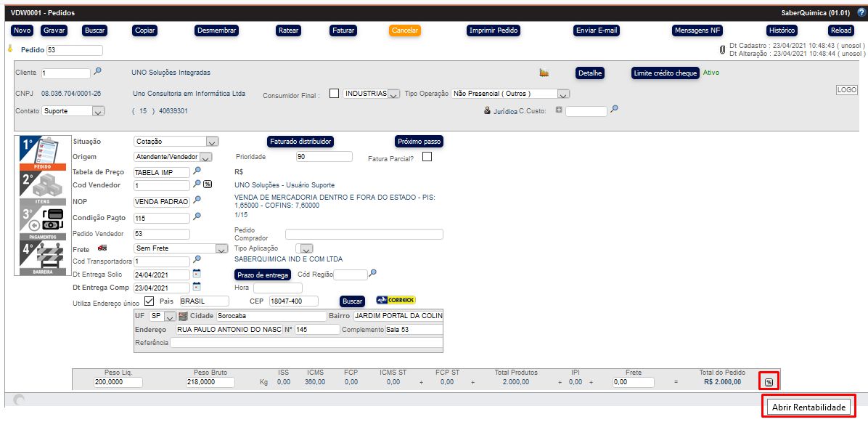Image resolution: width=868 pixels, height=422 pixels.
Task: Click the percent icon beside Total do Pedido
Action: point(769,382)
